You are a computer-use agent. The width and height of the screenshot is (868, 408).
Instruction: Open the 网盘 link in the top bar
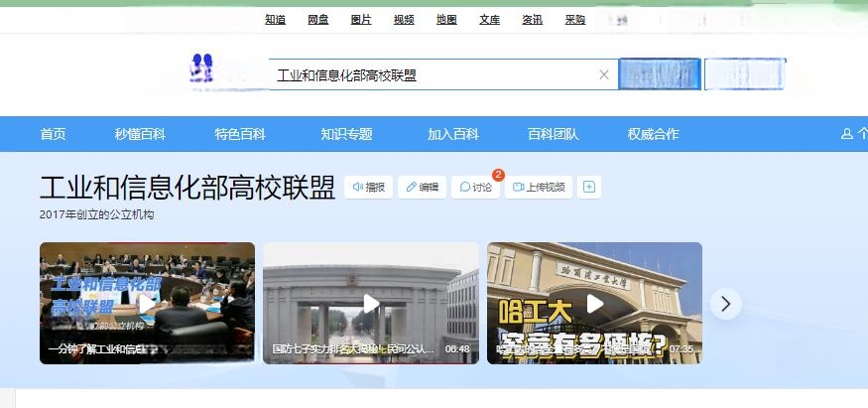click(x=318, y=20)
